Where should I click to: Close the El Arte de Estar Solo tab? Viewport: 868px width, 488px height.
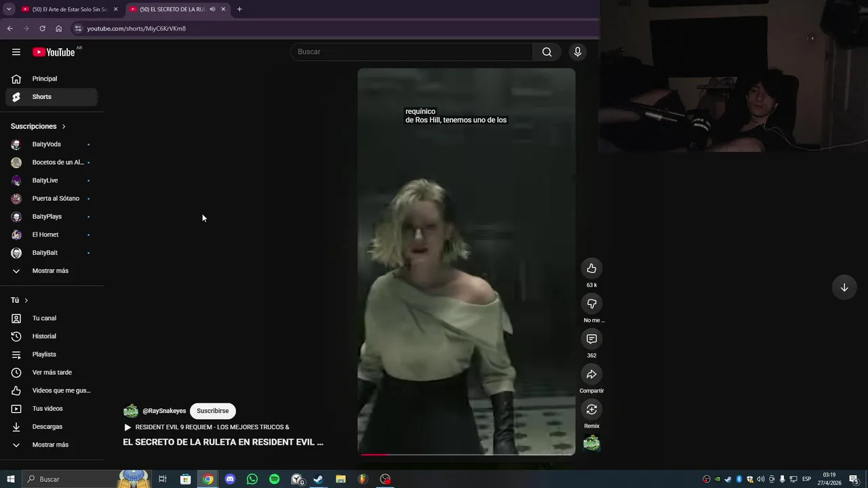115,9
